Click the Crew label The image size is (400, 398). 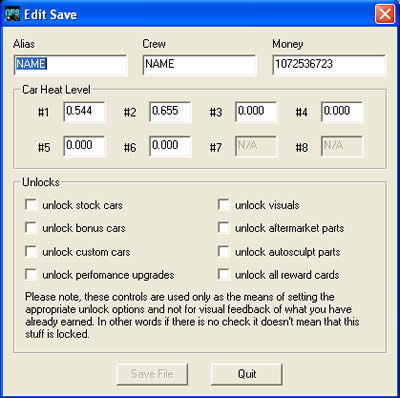coord(154,44)
